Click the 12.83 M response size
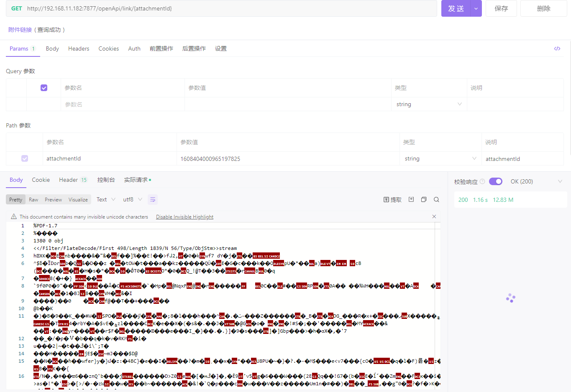 (x=503, y=200)
